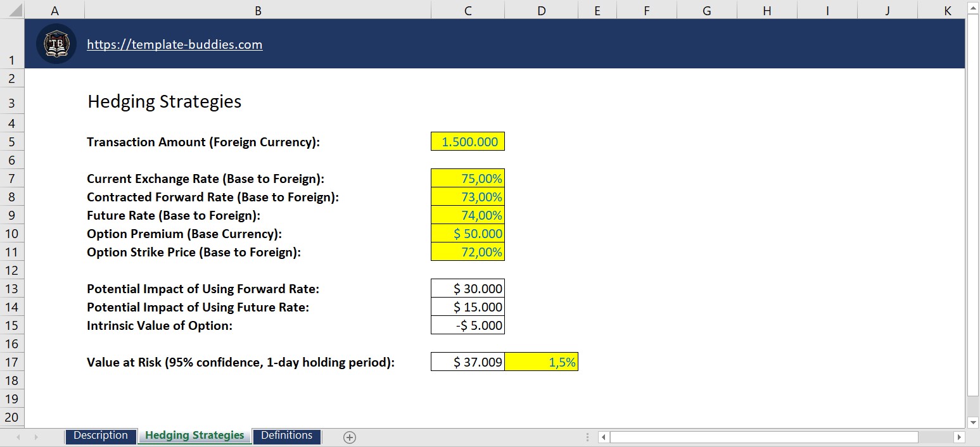The height and width of the screenshot is (447, 980).
Task: Click the vertical scrollbar up arrow
Action: coord(973,8)
